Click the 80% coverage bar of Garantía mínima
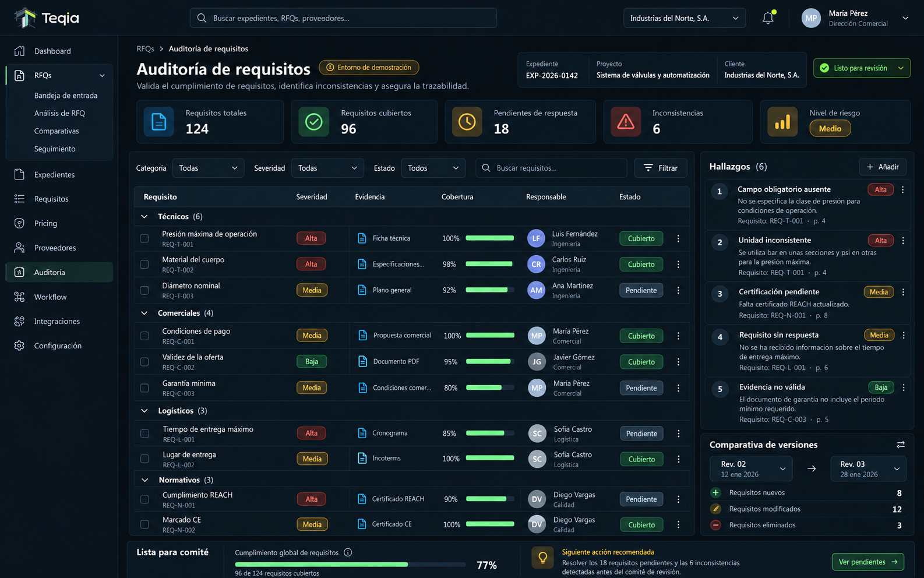924x578 pixels. coord(490,388)
